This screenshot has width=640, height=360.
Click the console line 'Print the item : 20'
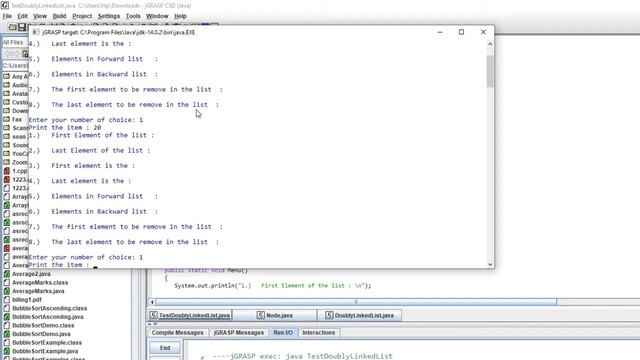pyautogui.click(x=64, y=127)
